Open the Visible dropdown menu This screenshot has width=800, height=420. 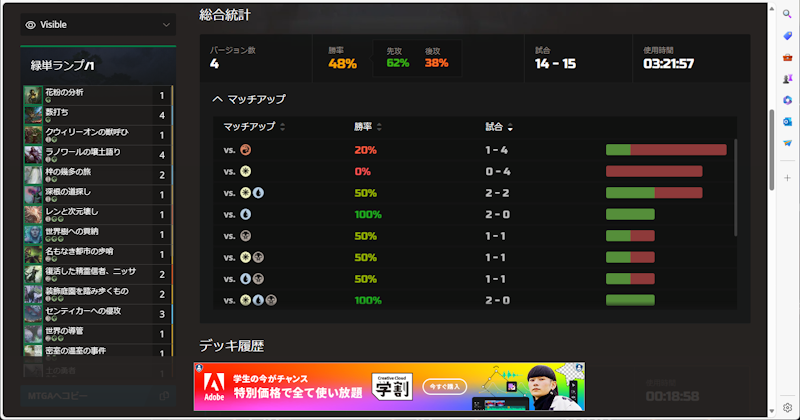(x=166, y=25)
